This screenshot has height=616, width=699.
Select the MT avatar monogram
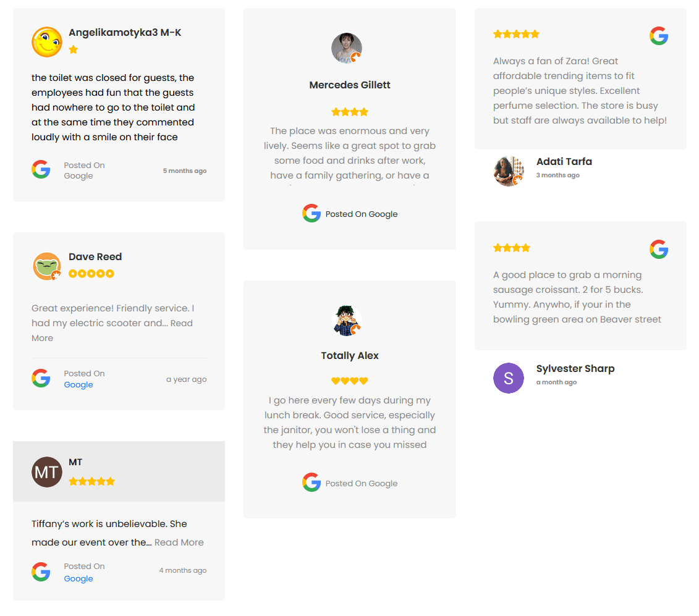(x=46, y=471)
